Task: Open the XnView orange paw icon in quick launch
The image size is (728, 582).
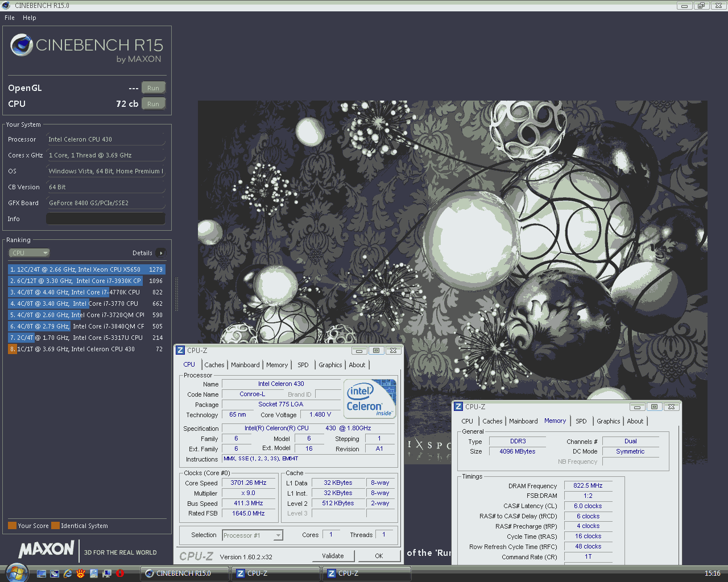Action: tap(81, 573)
